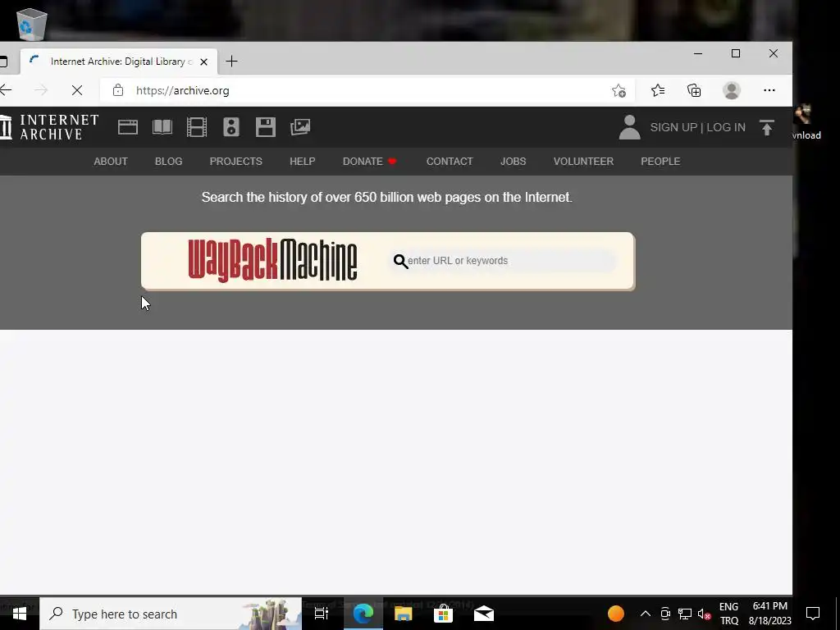Go to PROJECTS

(x=235, y=162)
